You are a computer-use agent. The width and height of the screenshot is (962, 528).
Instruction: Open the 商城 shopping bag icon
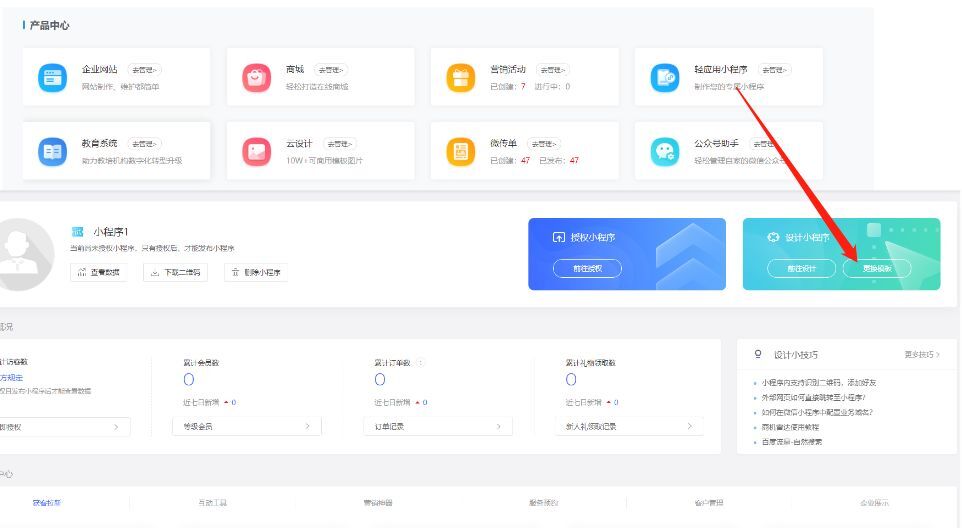click(256, 78)
